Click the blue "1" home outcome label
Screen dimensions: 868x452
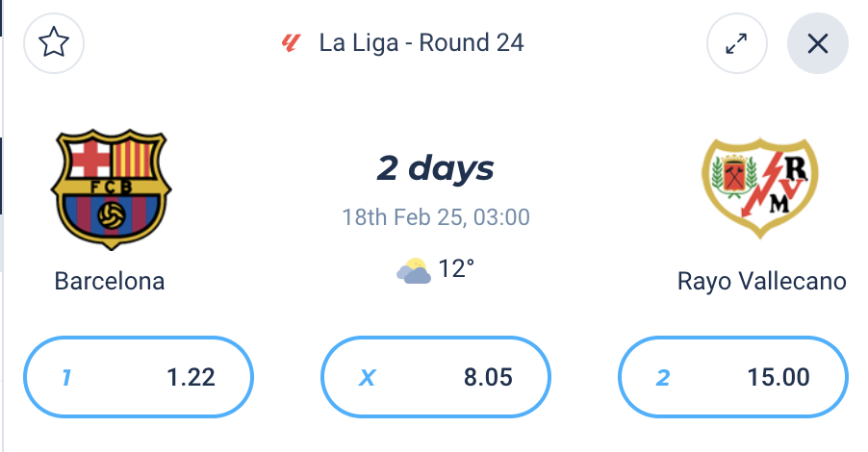[x=66, y=378]
